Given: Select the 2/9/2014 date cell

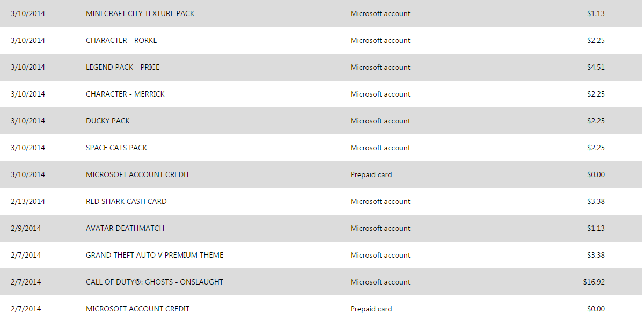Looking at the screenshot, I should [26, 228].
